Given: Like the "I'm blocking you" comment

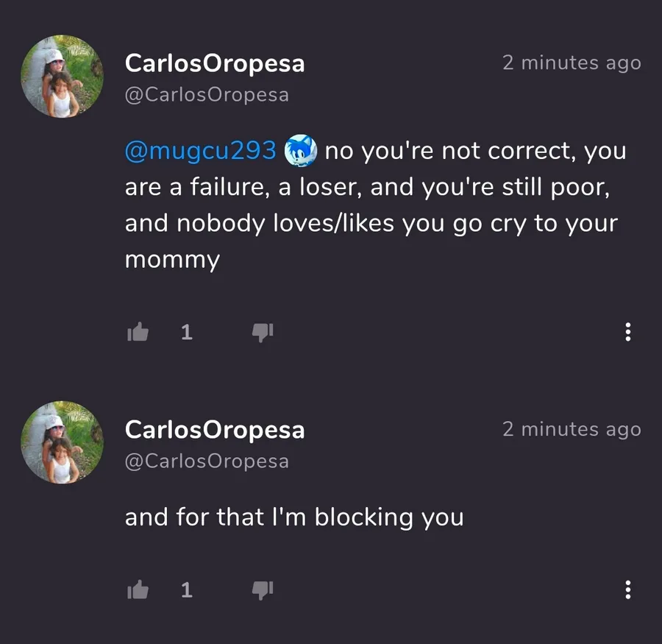Looking at the screenshot, I should [x=138, y=590].
